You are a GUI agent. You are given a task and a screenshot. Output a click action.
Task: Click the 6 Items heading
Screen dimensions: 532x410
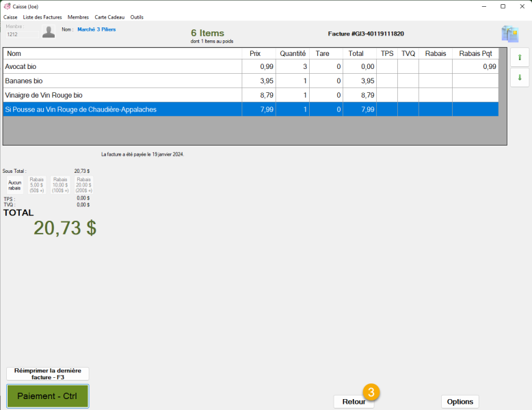207,33
